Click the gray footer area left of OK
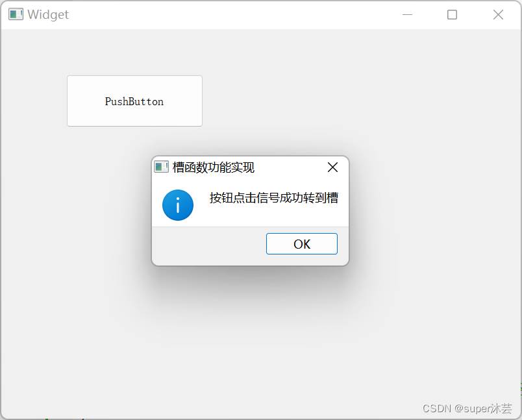This screenshot has height=420, width=522. click(208, 245)
